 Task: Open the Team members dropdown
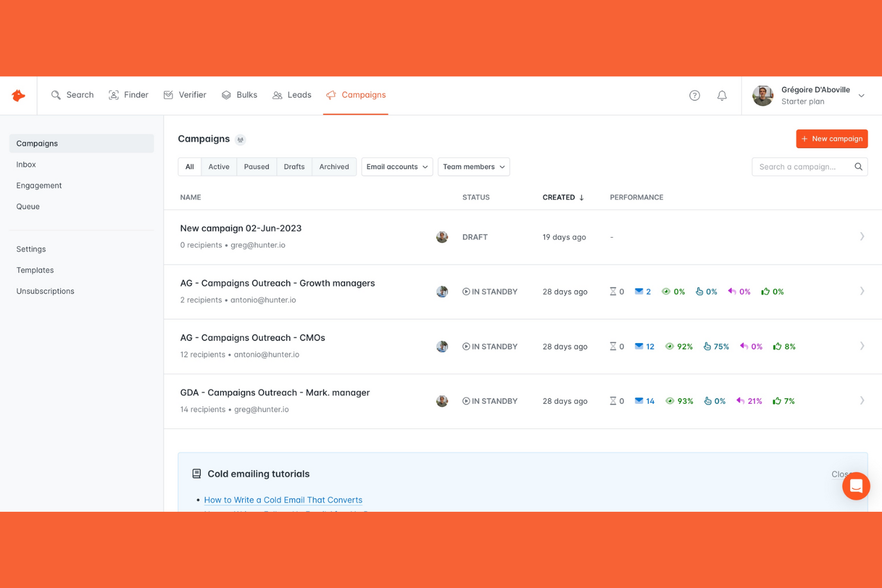pos(473,167)
